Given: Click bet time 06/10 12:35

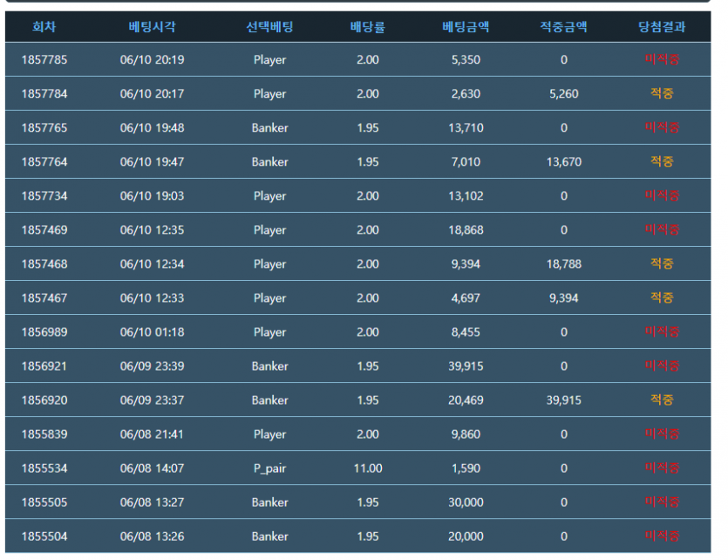Looking at the screenshot, I should tap(152, 230).
